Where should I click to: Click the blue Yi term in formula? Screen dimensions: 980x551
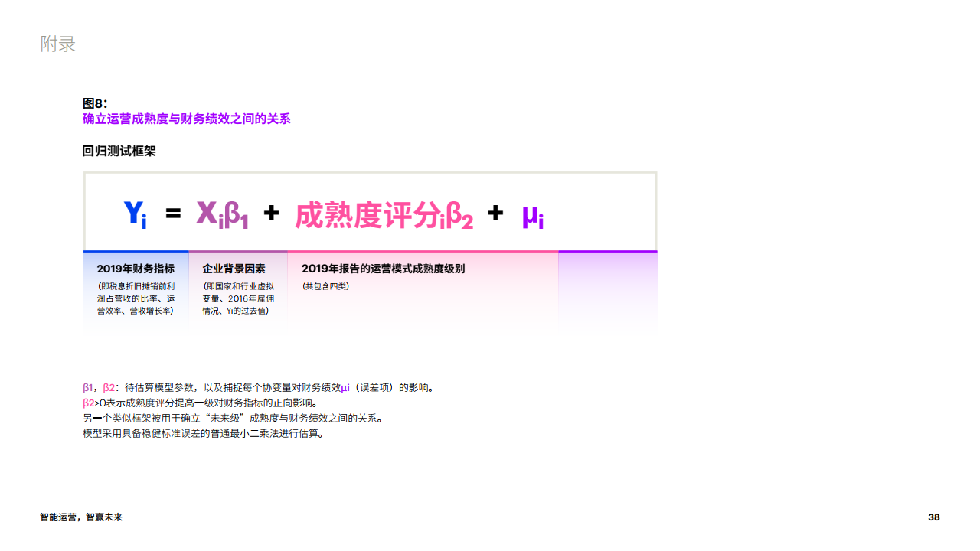[x=135, y=214]
